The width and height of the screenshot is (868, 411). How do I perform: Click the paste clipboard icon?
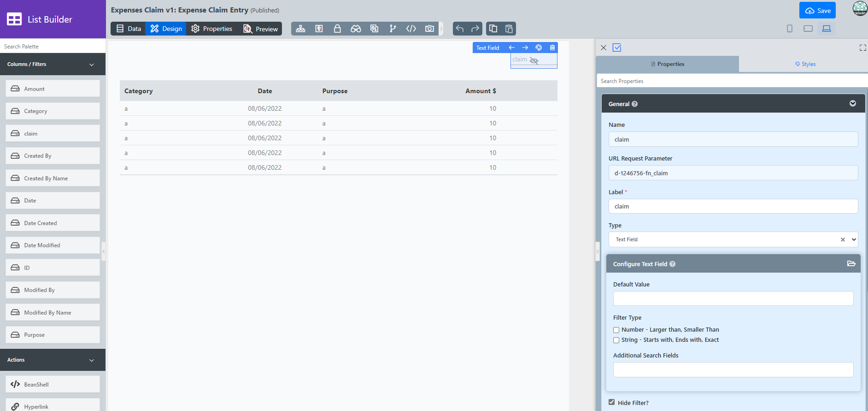pyautogui.click(x=509, y=29)
